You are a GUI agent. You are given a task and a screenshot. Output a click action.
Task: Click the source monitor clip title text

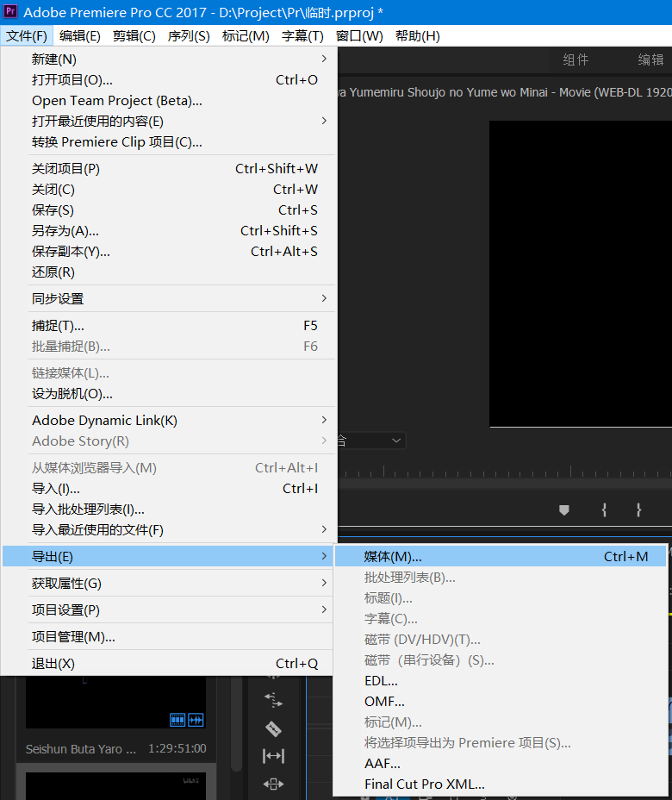point(505,92)
